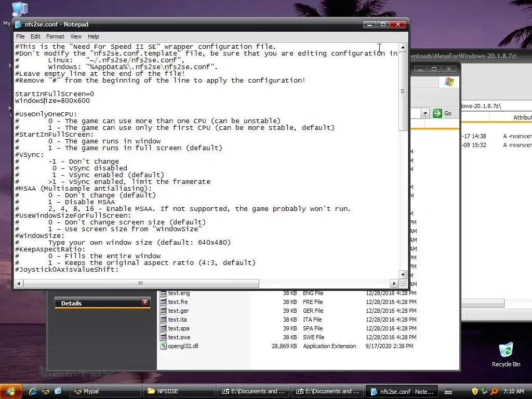
Task: Click the text.ita file icon
Action: point(163,320)
